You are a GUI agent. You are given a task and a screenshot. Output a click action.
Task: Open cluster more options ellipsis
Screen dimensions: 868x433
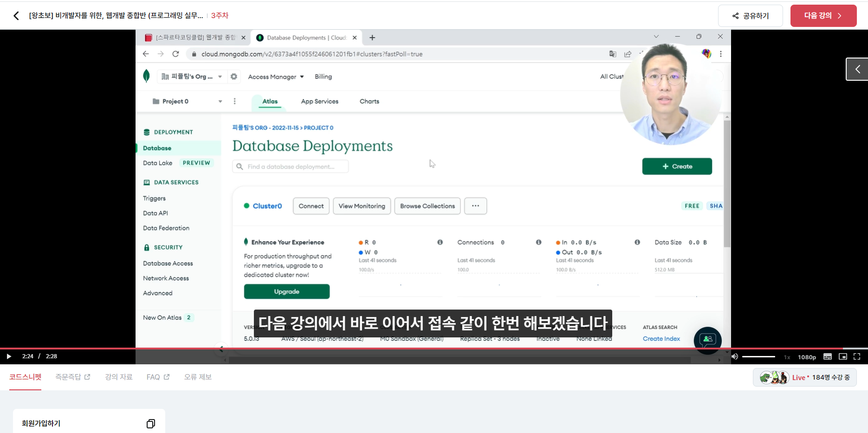coord(475,206)
